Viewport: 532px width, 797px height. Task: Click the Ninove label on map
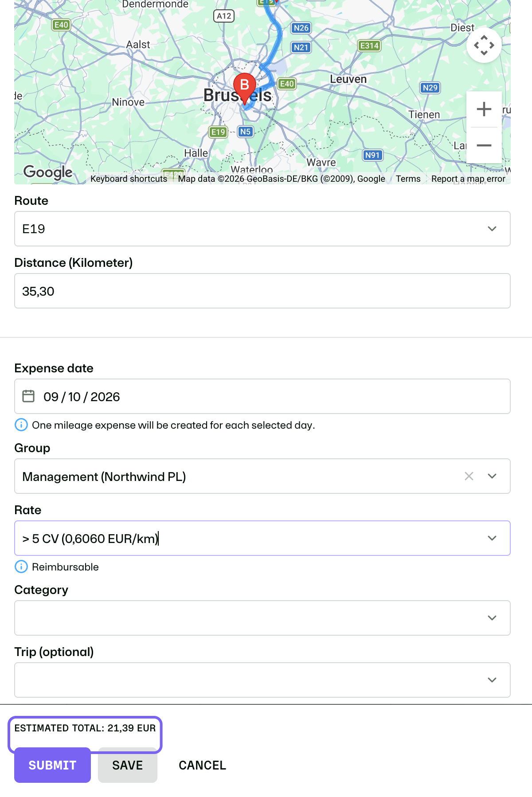point(128,102)
